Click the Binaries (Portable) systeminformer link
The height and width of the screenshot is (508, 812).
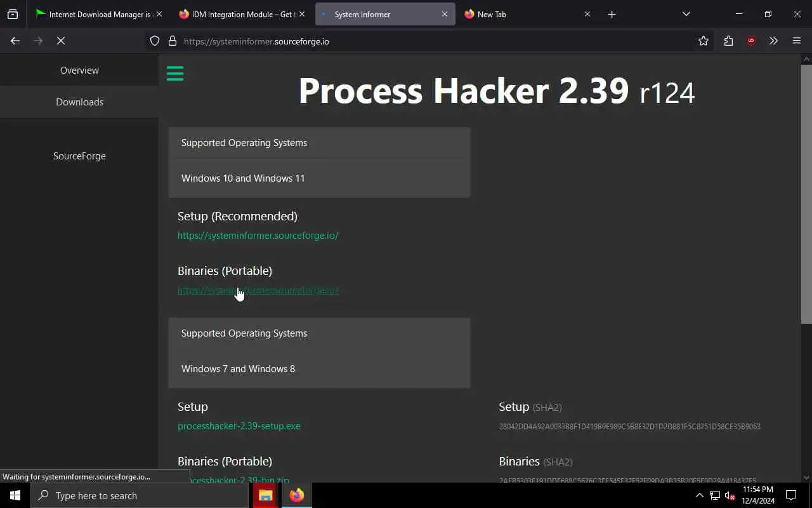tap(258, 290)
